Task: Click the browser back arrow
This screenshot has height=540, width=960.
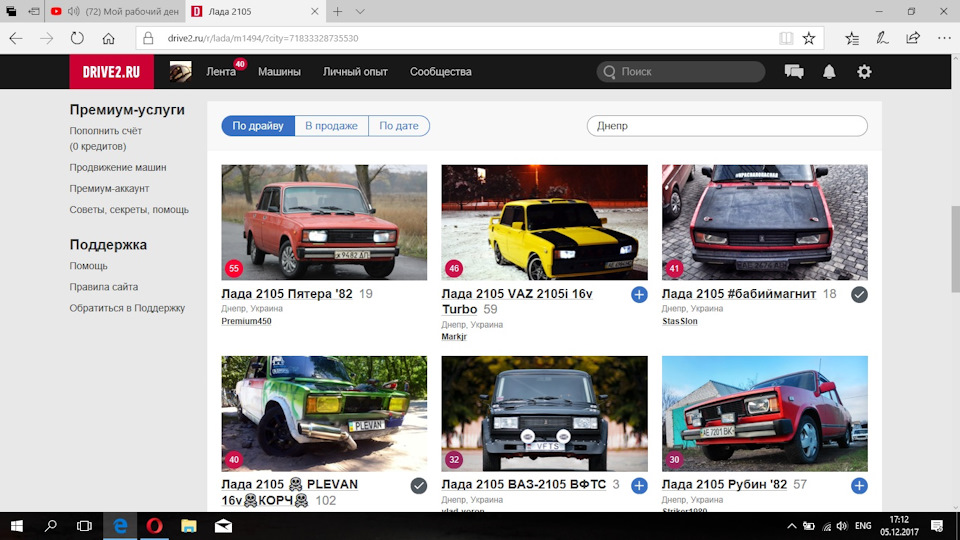Action: pos(16,38)
